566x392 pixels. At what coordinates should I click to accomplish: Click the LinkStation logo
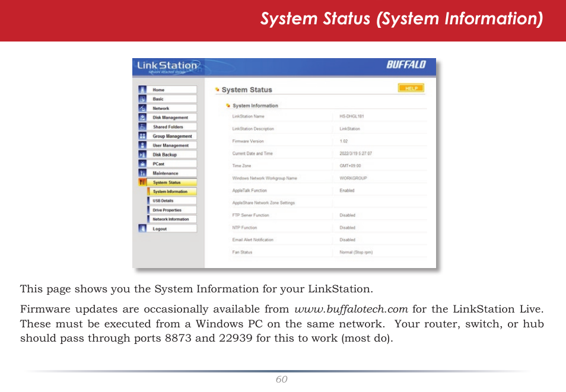[x=167, y=66]
